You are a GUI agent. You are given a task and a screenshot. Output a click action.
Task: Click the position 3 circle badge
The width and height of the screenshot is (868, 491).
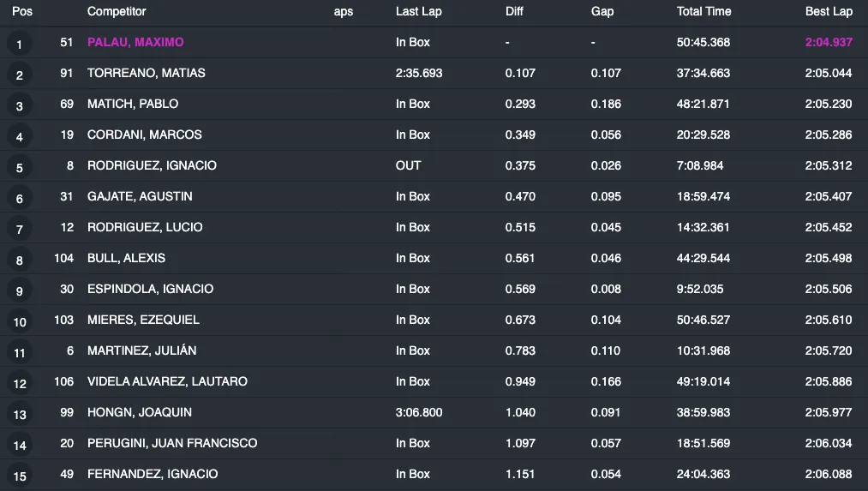[20, 106]
